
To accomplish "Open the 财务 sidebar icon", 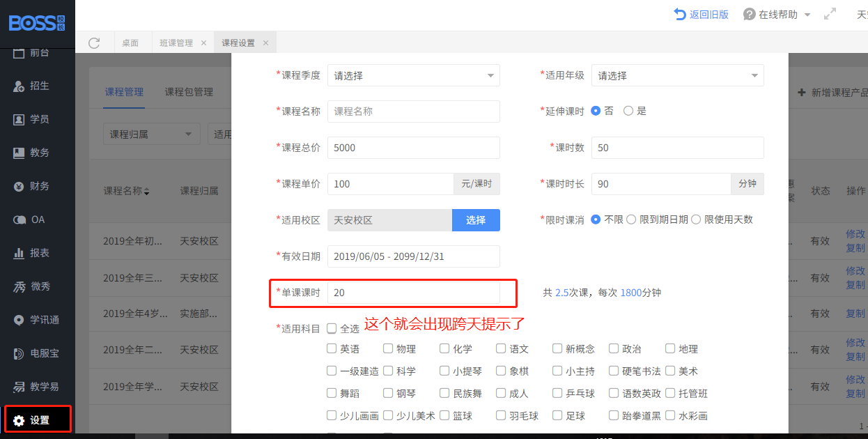I will click(x=19, y=186).
